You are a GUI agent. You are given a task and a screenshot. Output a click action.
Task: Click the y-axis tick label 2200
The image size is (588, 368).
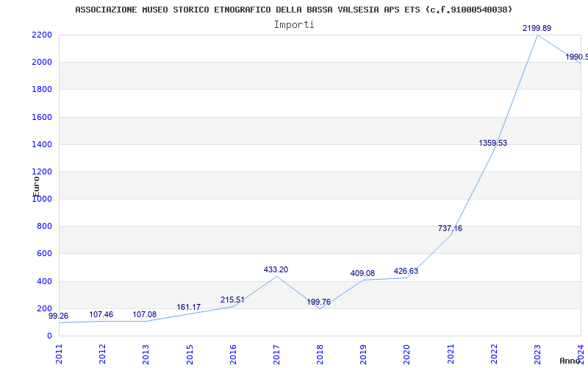click(42, 35)
